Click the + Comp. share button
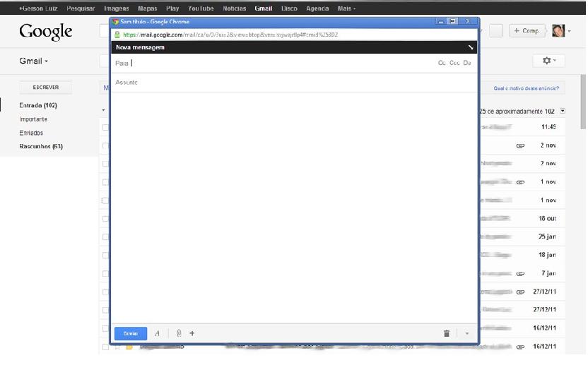Image resolution: width=588 pixels, height=365 pixels. click(527, 31)
